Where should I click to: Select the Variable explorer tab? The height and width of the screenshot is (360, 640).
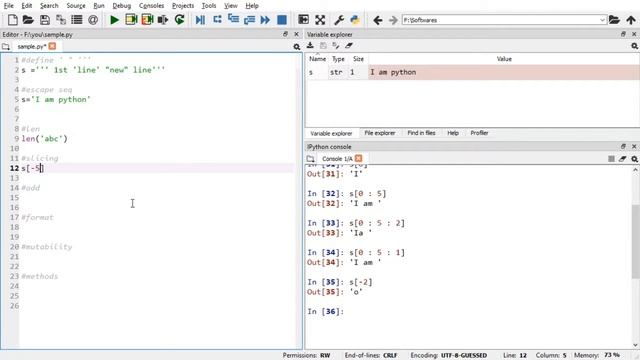tap(331, 133)
